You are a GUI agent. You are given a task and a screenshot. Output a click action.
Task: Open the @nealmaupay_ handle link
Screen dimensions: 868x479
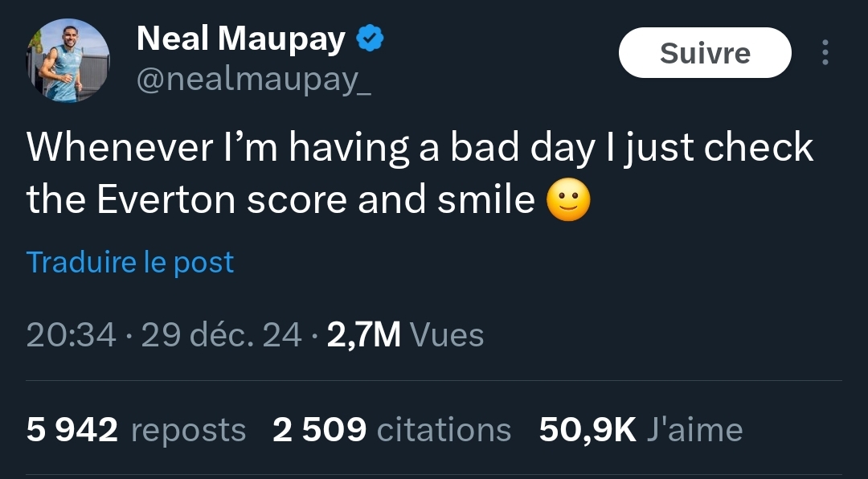pos(254,80)
